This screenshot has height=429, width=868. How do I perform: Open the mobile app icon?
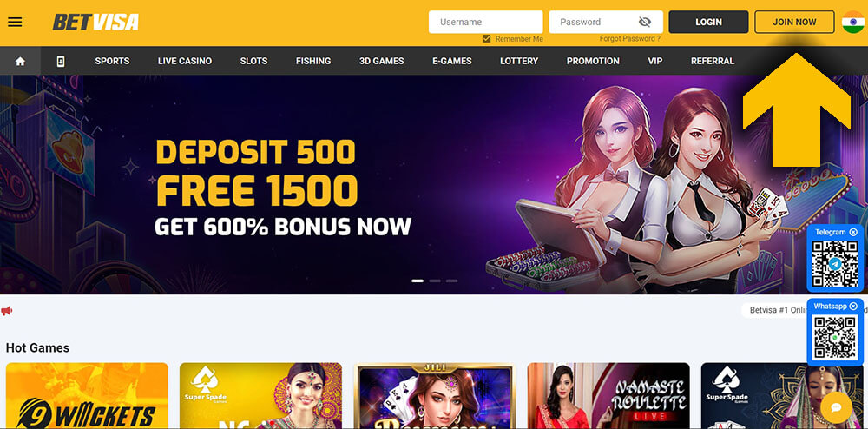click(x=61, y=61)
